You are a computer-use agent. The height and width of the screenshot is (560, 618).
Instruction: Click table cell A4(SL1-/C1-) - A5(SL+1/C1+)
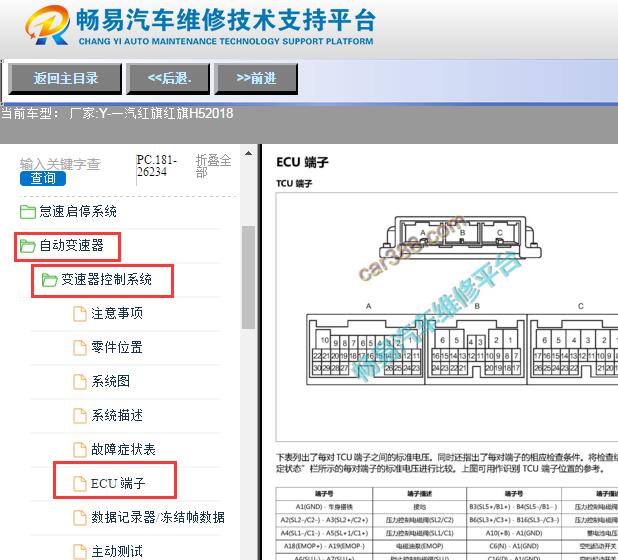click(324, 533)
